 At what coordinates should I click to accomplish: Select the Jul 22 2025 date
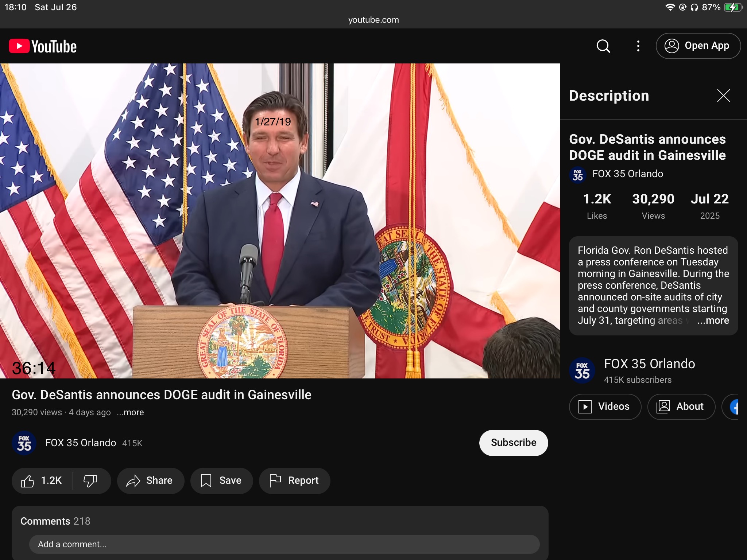tap(710, 206)
